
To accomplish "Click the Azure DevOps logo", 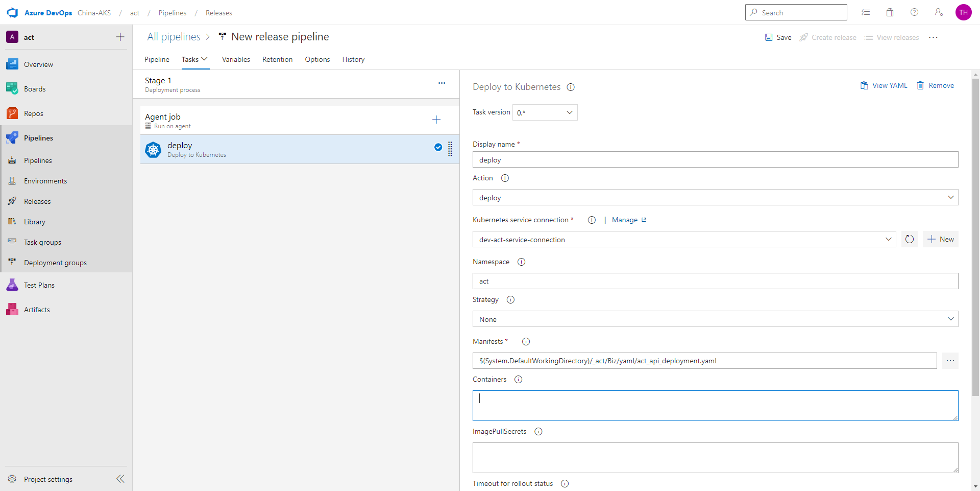I will click(12, 13).
